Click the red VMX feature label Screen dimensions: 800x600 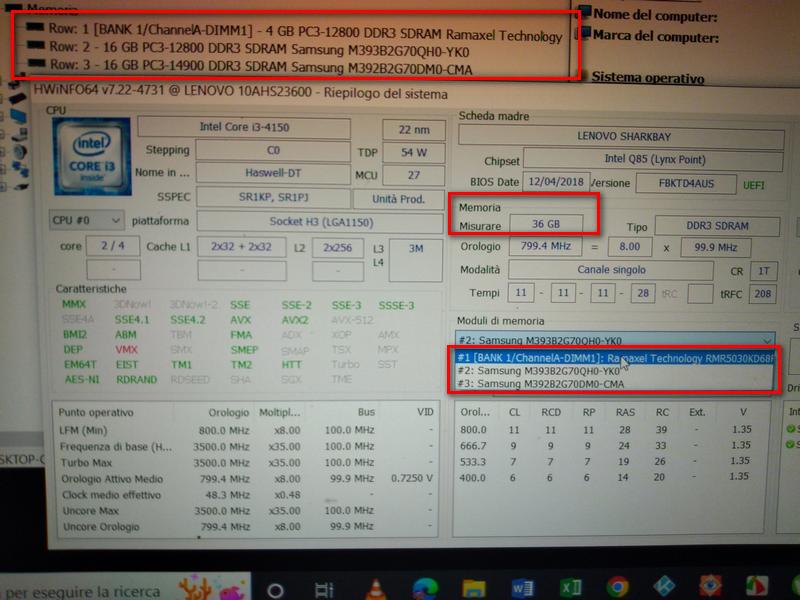click(x=126, y=349)
